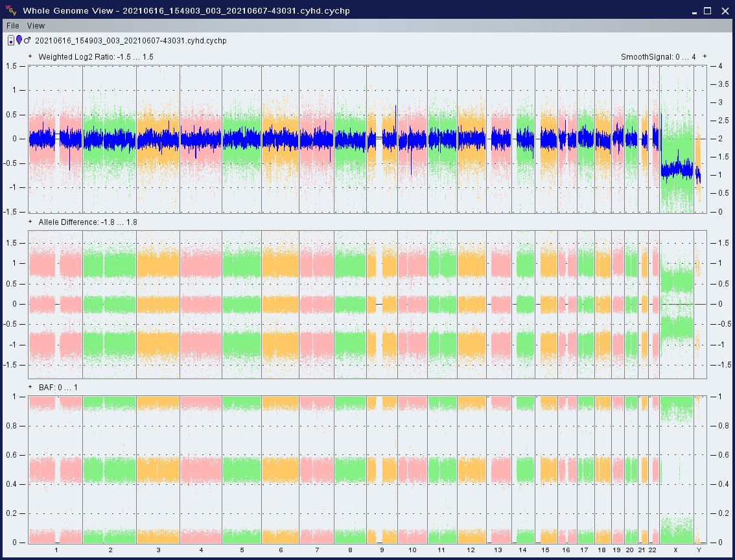Open the File menu
Viewport: 735px width, 560px height.
click(13, 26)
